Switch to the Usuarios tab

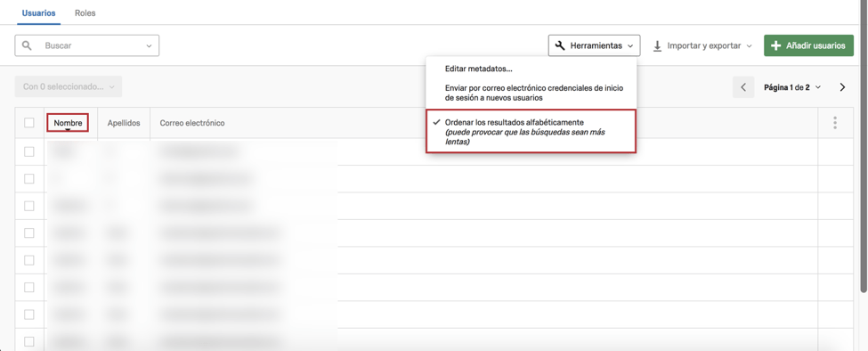[39, 12]
